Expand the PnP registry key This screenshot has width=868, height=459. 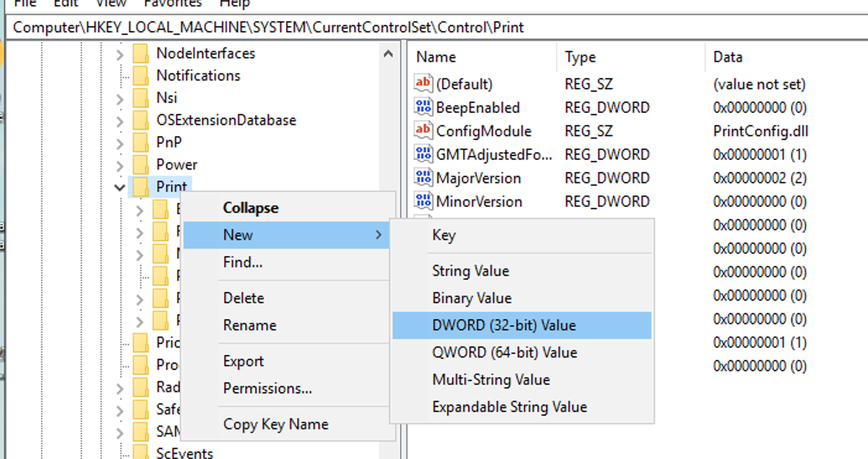pos(120,142)
